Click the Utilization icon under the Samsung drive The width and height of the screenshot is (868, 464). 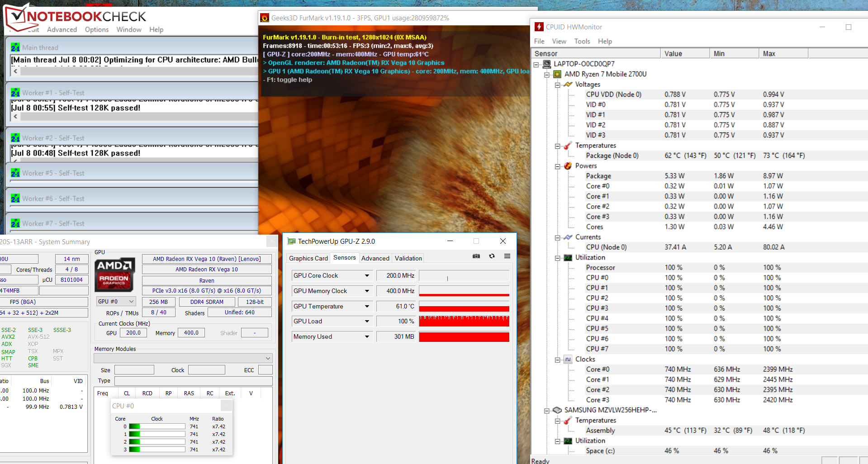(x=568, y=441)
